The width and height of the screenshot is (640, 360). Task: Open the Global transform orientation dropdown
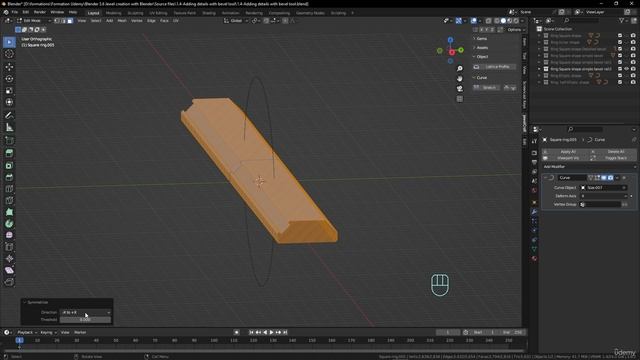click(236, 20)
